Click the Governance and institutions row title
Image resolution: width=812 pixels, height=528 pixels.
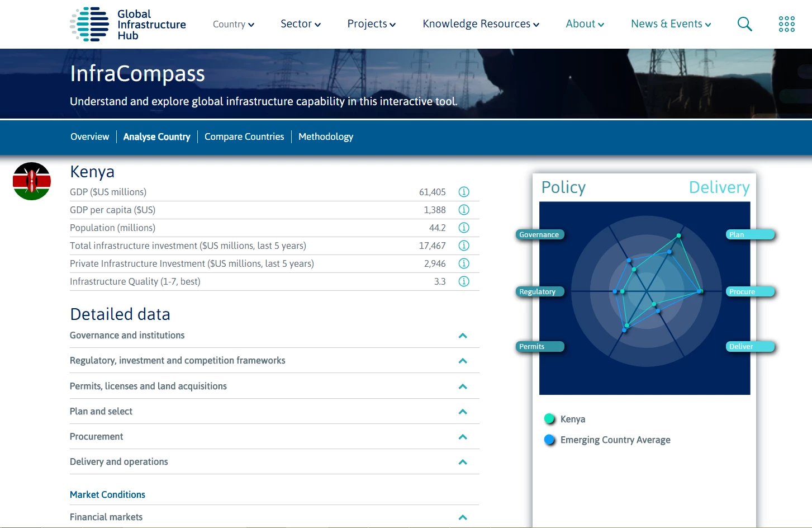point(127,335)
